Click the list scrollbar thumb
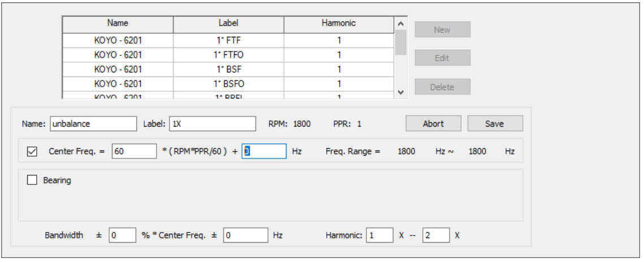The width and height of the screenshot is (644, 262). [400, 43]
